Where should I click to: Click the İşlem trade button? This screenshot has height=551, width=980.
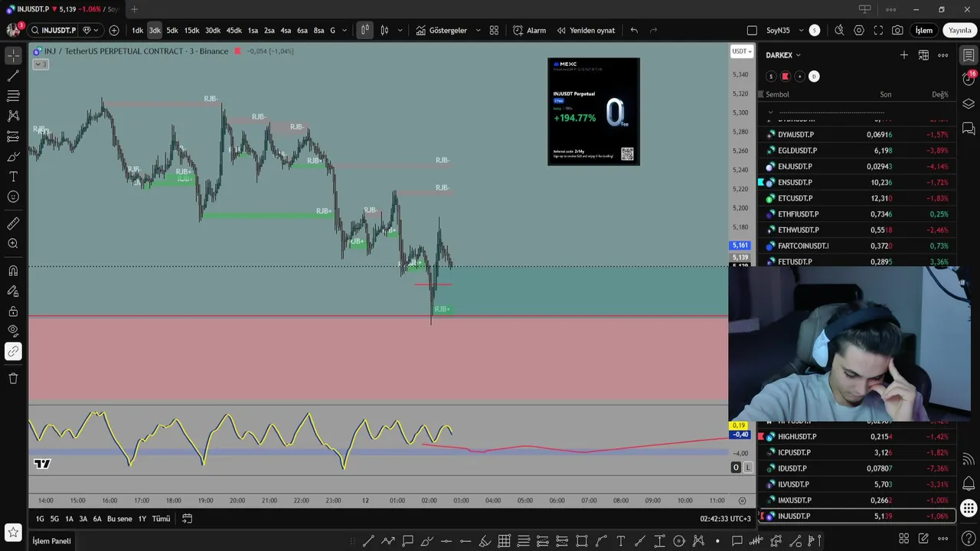click(924, 31)
